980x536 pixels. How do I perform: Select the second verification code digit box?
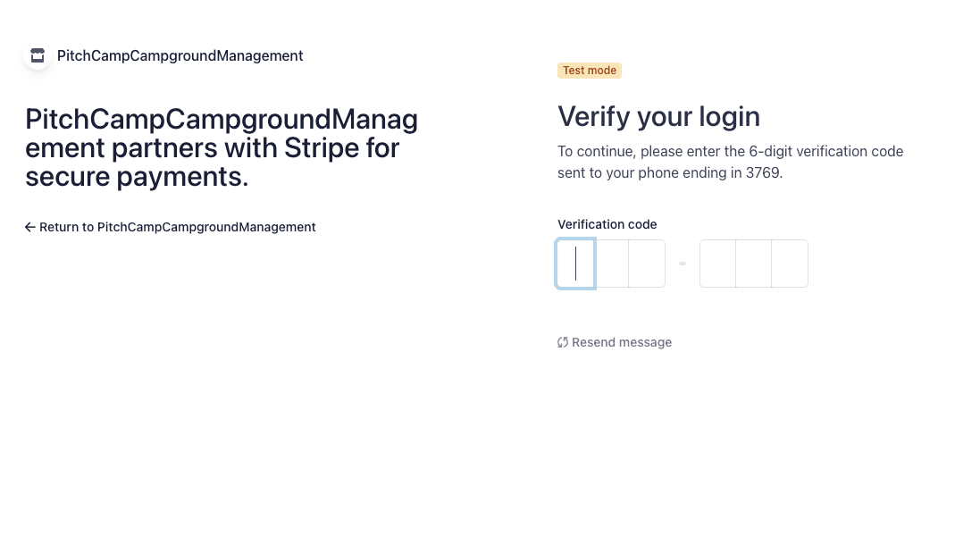[611, 264]
